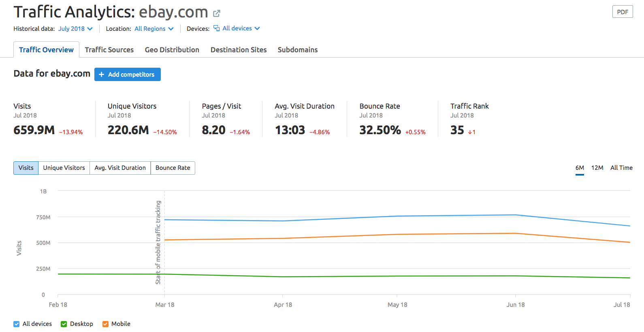The height and width of the screenshot is (332, 644).
Task: Select the 6M time range
Action: click(580, 168)
